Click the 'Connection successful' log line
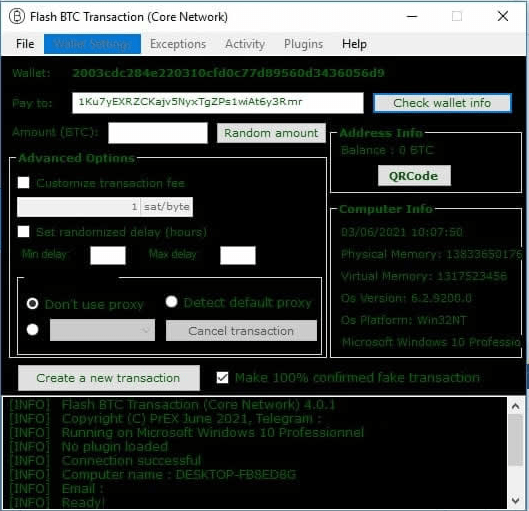Viewport: 529px width, 511px height. point(132,460)
